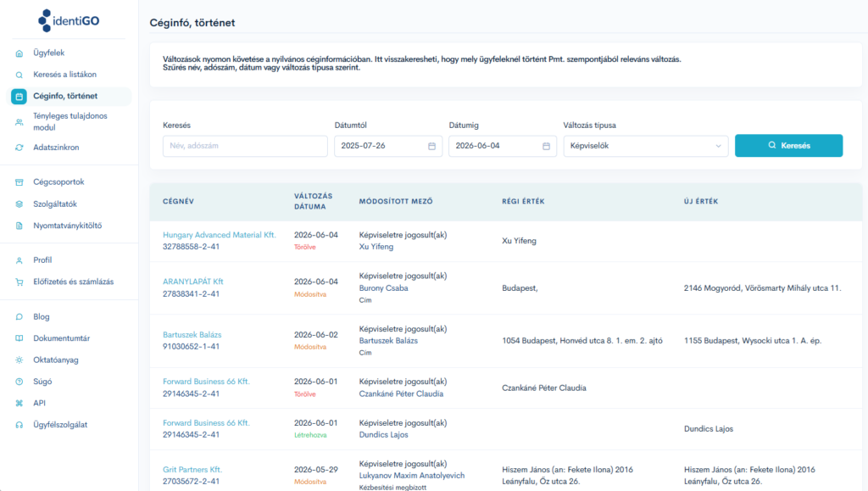Click the Dátumig date field 2026-06-04

click(503, 146)
